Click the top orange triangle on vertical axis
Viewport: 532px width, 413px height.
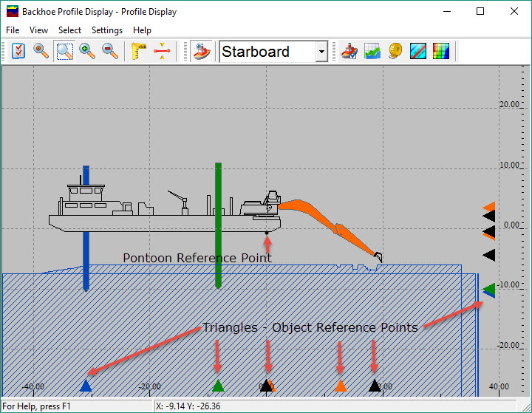coord(490,206)
